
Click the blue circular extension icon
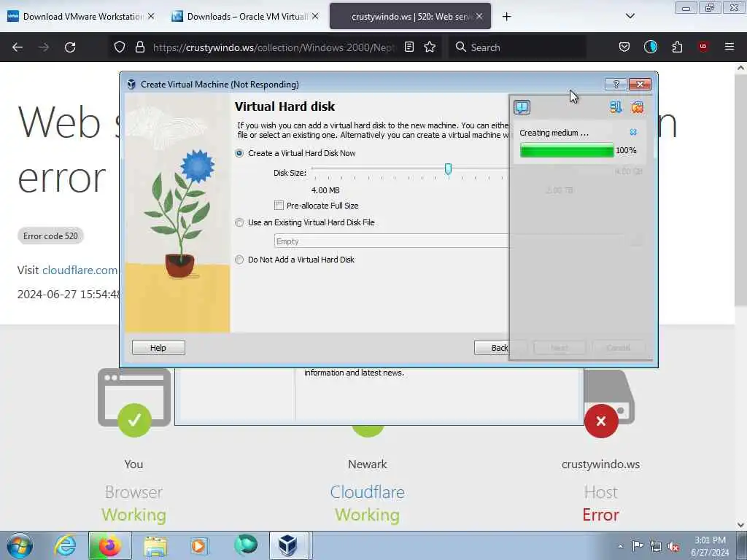[x=650, y=47]
